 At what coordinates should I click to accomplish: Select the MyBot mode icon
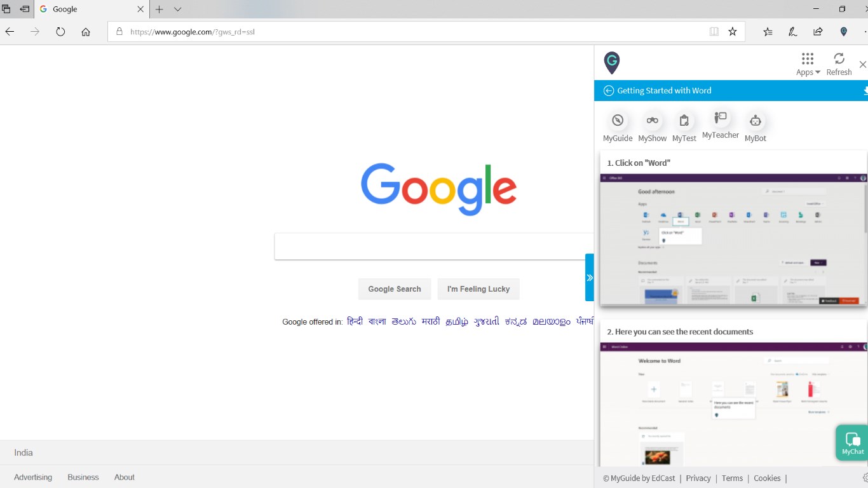756,127
